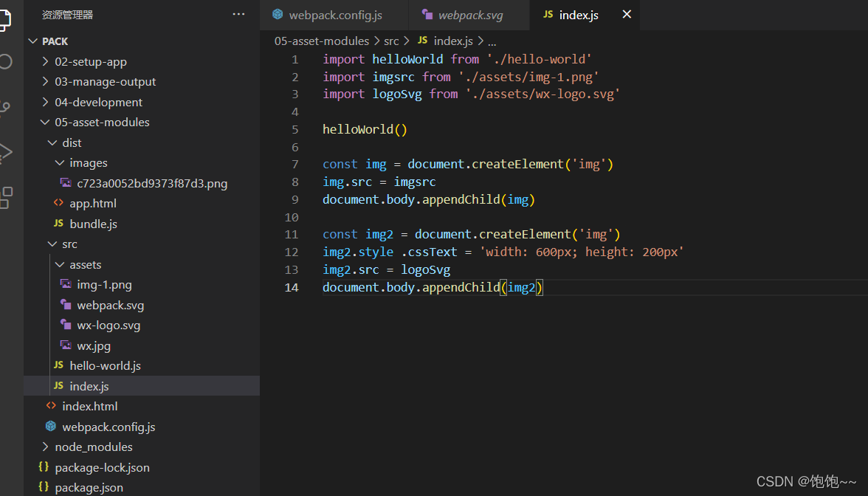Open the explorer more actions ellipsis menu
868x496 pixels.
pyautogui.click(x=238, y=13)
